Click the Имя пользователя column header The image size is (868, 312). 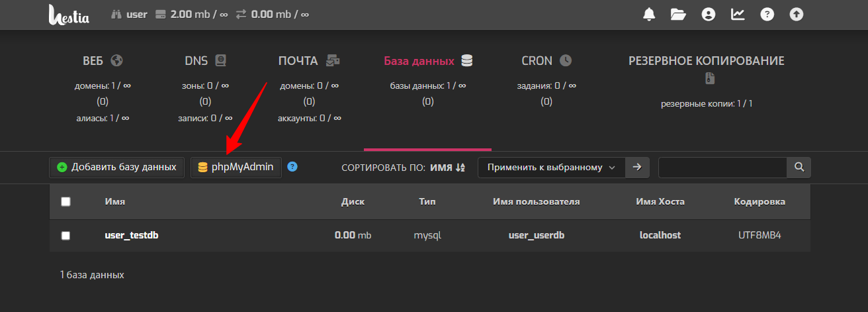click(536, 201)
